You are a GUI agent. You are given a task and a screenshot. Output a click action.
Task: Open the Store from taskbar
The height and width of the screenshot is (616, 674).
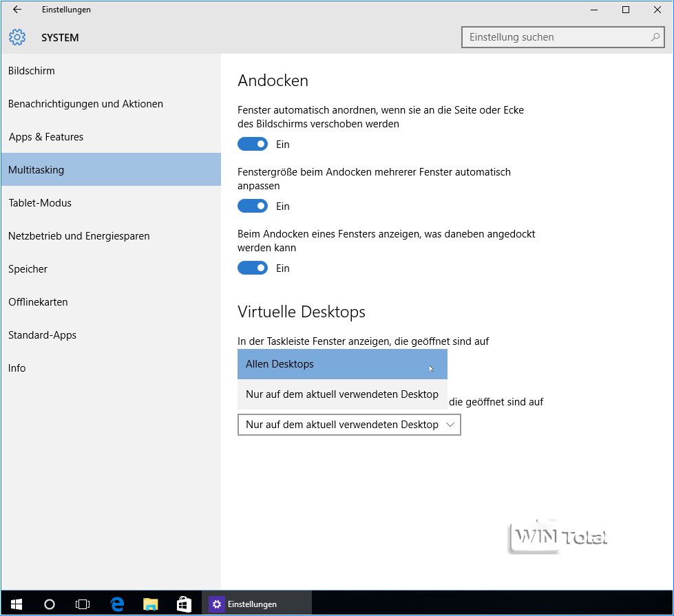tap(184, 604)
